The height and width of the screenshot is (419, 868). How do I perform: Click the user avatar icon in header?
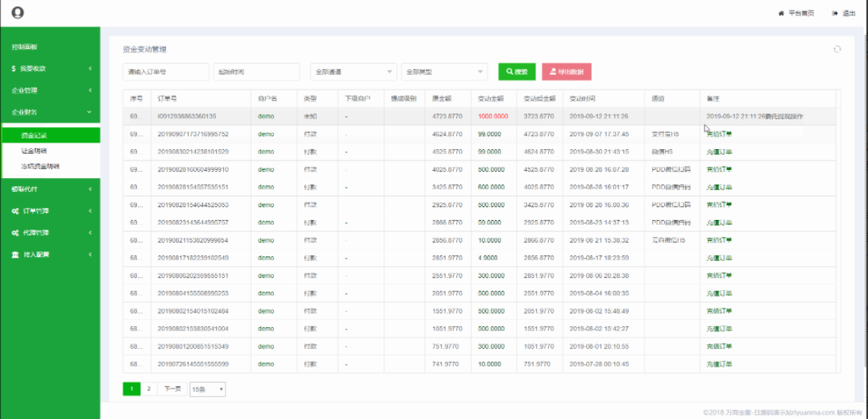[x=18, y=12]
